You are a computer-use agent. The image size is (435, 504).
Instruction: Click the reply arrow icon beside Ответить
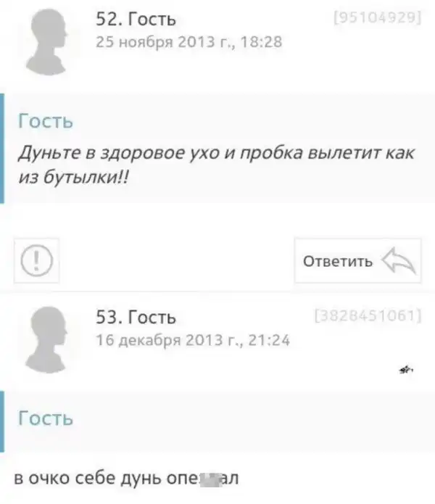[x=399, y=260]
